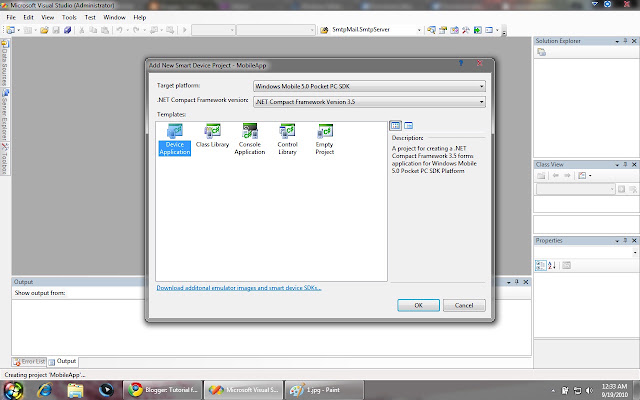640x400 pixels.
Task: Select the Control Library template
Action: [x=287, y=140]
